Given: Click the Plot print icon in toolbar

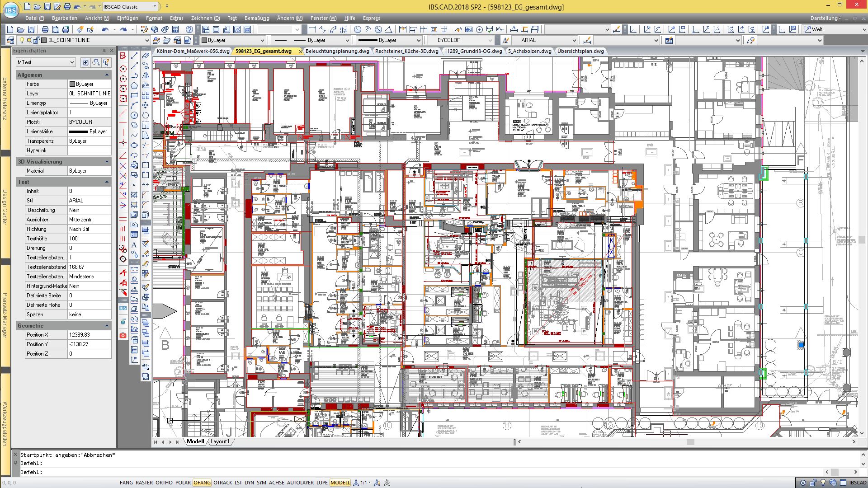Looking at the screenshot, I should click(x=45, y=29).
